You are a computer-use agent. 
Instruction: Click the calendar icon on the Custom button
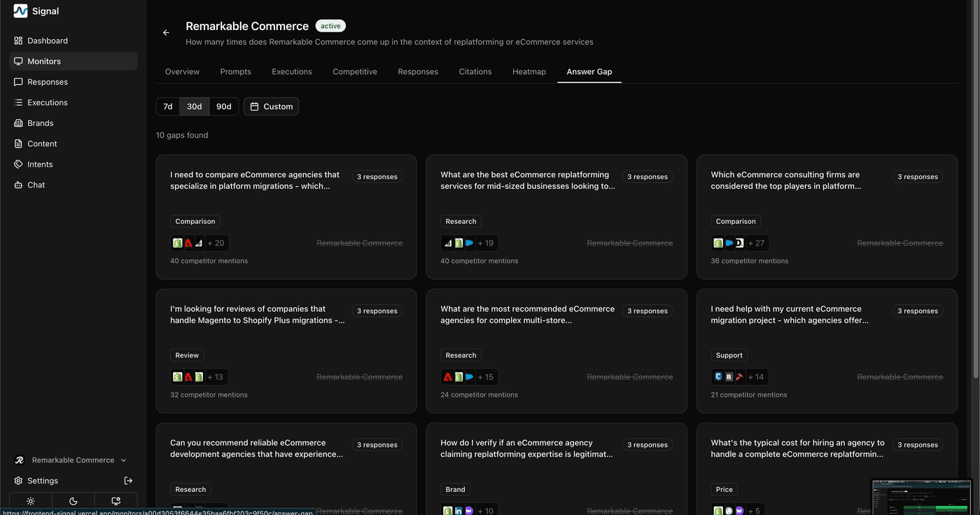[x=255, y=106]
